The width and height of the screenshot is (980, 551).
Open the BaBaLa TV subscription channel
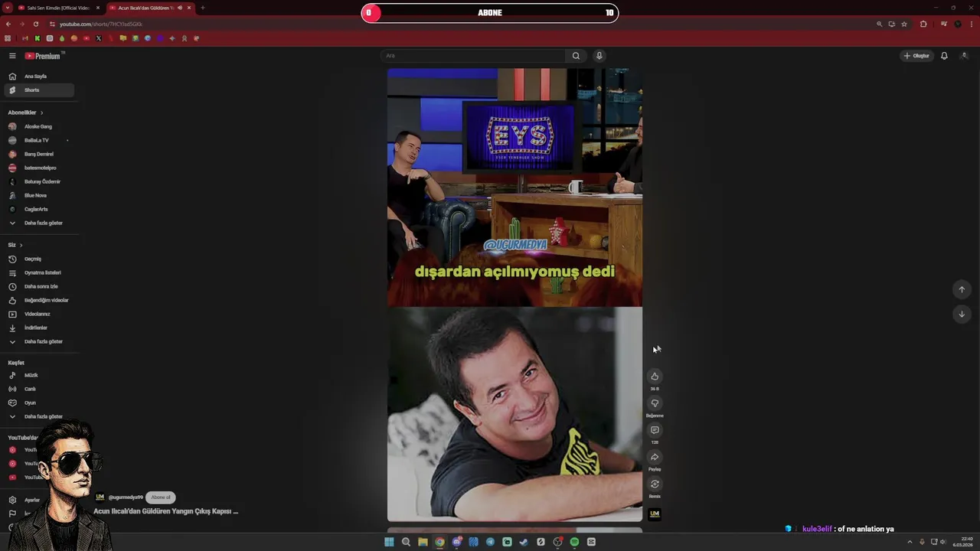(x=38, y=140)
